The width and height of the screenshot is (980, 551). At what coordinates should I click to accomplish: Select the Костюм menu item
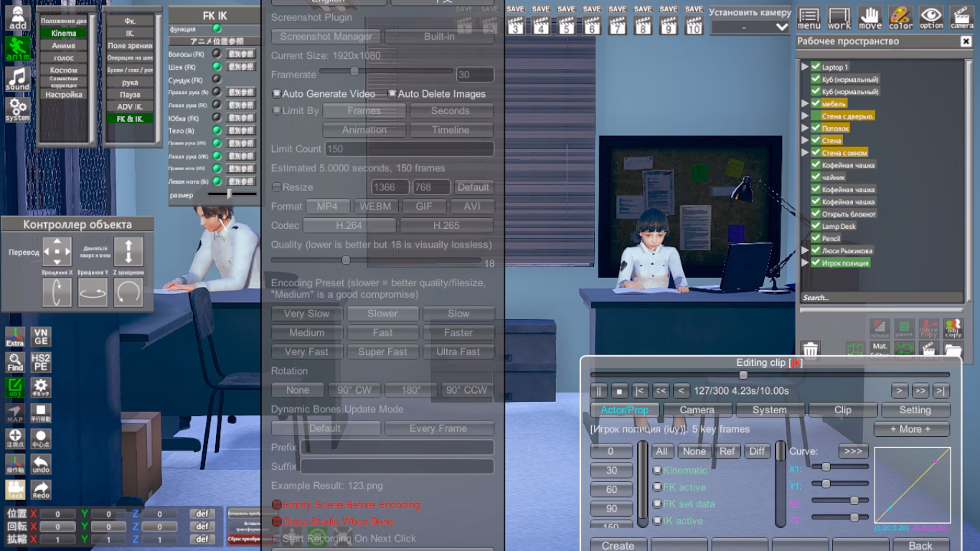tap(64, 70)
